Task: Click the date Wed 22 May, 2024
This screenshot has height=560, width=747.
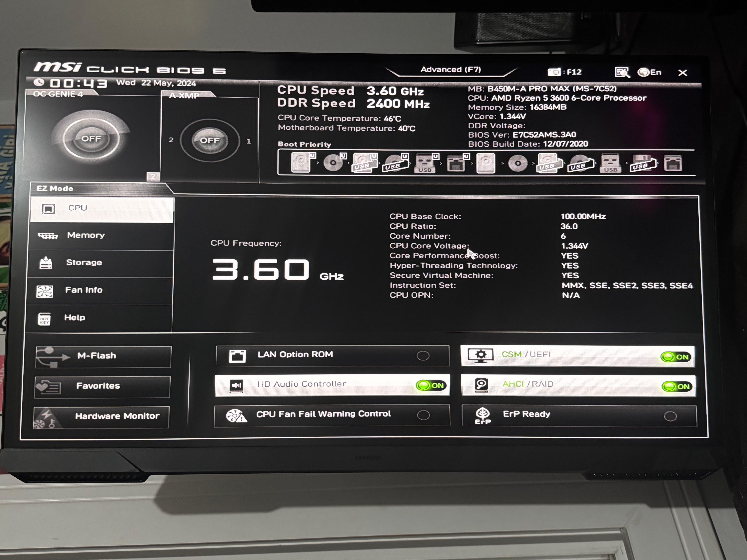Action: point(156,83)
